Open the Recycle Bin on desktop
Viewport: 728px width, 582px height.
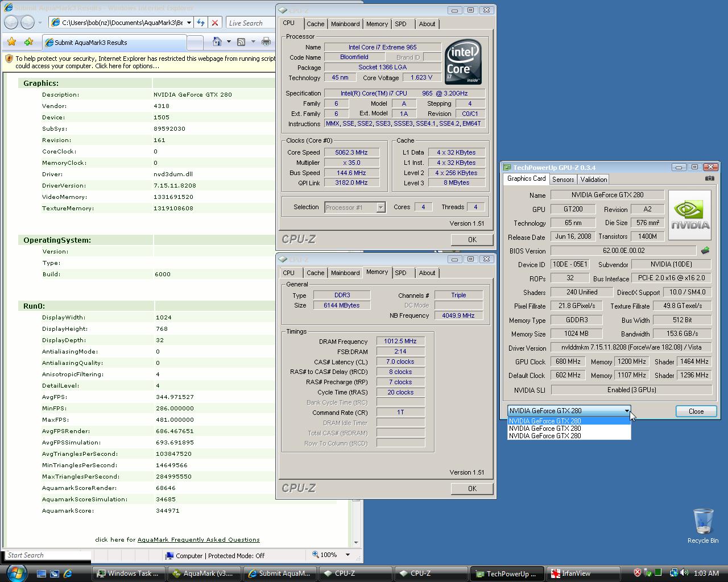(x=703, y=526)
